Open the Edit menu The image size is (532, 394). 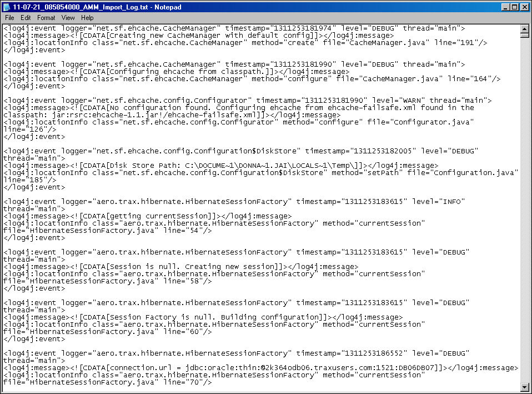click(26, 18)
